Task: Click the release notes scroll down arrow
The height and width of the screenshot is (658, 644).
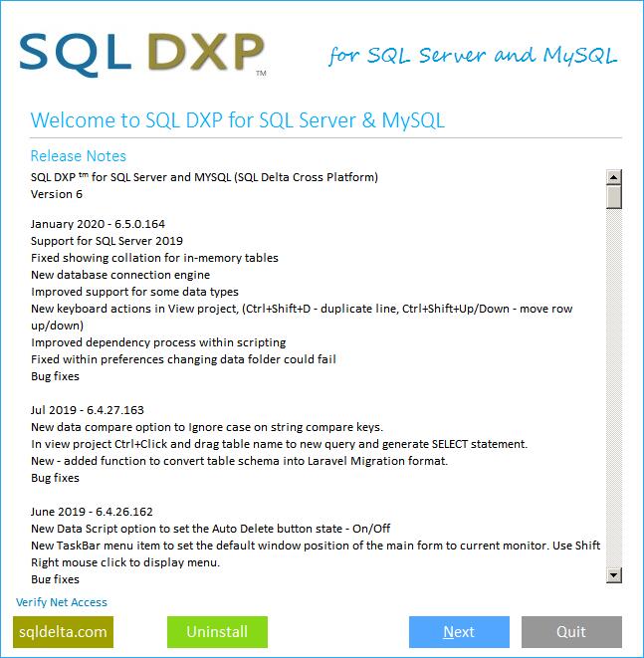Action: pos(614,575)
